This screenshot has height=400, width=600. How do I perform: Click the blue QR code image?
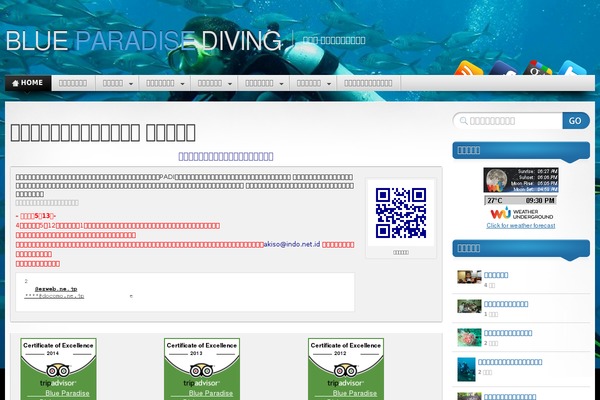[401, 213]
